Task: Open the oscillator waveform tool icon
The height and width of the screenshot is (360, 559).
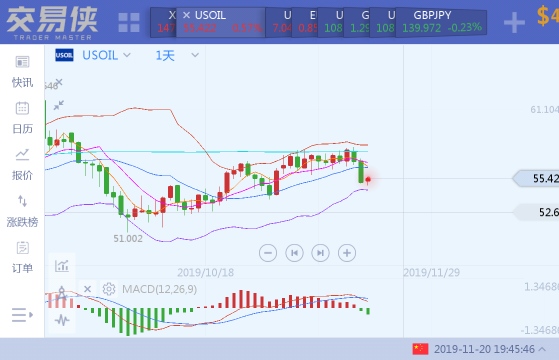Action: click(62, 320)
